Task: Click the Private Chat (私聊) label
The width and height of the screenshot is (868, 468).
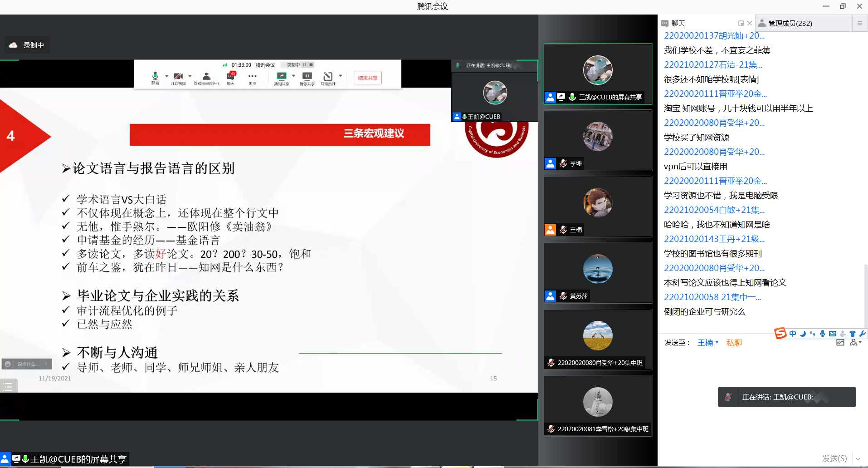Action: click(734, 343)
